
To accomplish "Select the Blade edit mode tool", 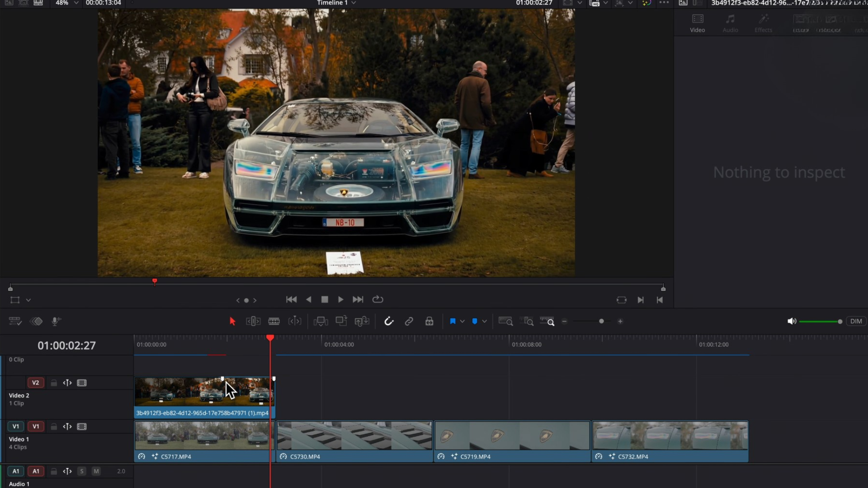I will [x=274, y=321].
